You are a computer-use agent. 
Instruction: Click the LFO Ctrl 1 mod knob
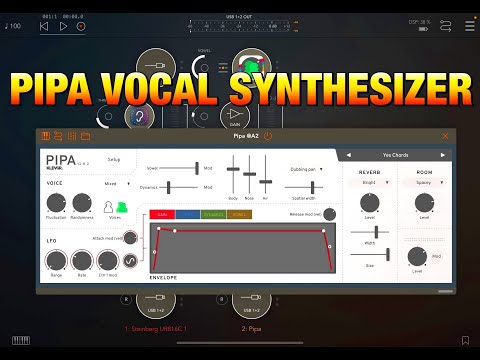tap(108, 260)
